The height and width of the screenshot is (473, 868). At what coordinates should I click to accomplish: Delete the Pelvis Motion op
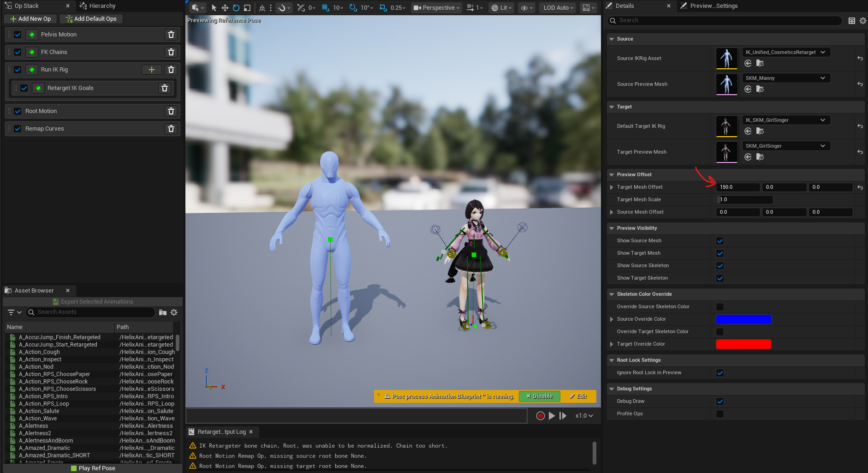[x=171, y=35]
